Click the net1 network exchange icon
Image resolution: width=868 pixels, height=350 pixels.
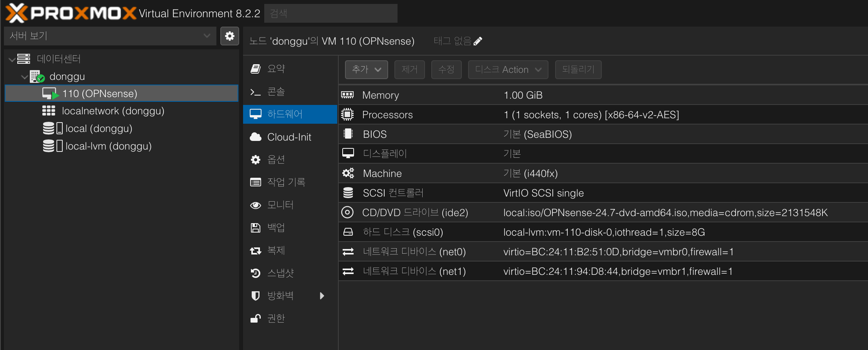point(348,271)
